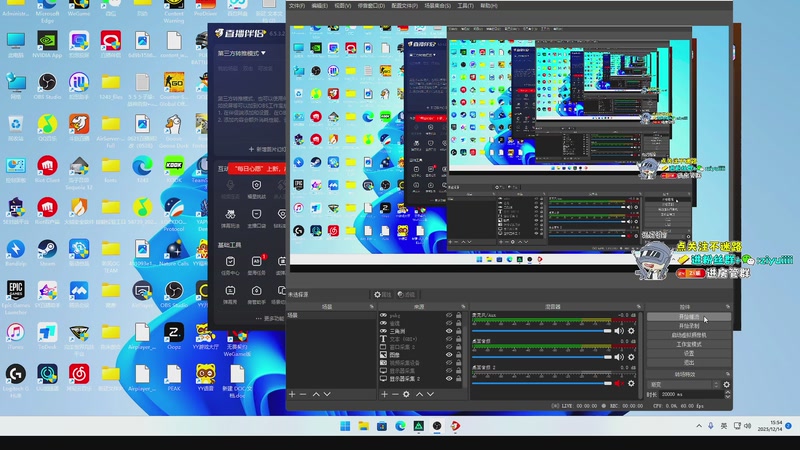Viewport: 800px width, 450px height.
Task: Open the 帮助(H) menu
Action: (489, 6)
